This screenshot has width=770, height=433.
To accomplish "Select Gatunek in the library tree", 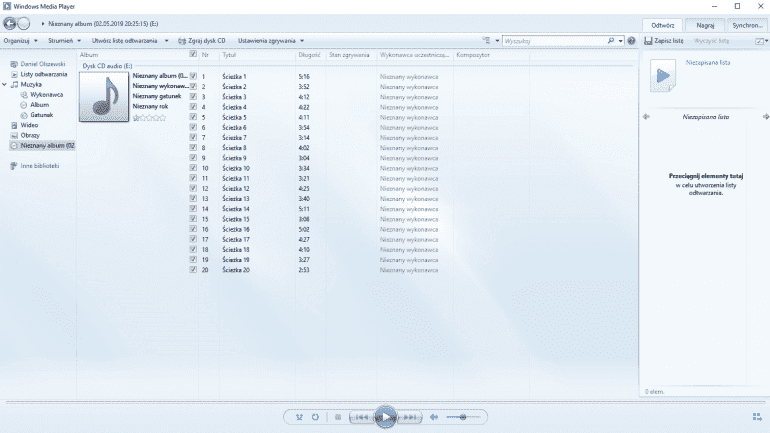I will (41, 115).
